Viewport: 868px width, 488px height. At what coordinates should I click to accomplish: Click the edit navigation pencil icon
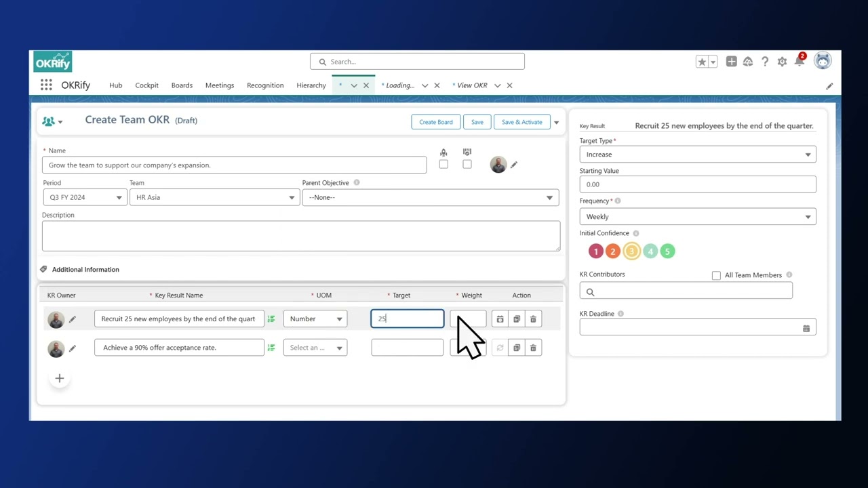click(x=829, y=86)
